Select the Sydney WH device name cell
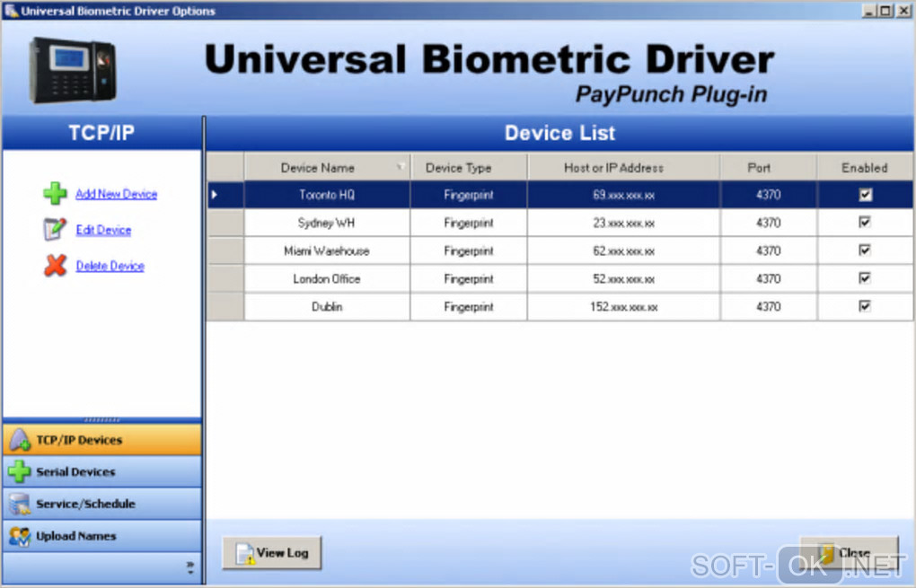Viewport: 916px width, 588px height. pyautogui.click(x=327, y=223)
